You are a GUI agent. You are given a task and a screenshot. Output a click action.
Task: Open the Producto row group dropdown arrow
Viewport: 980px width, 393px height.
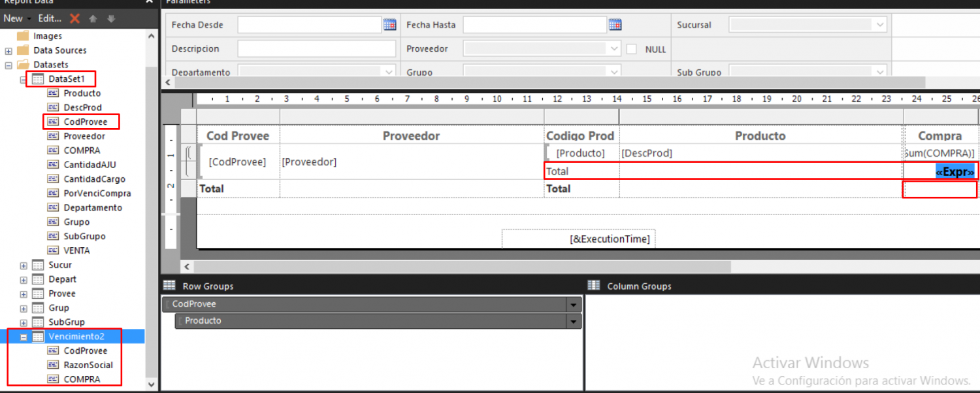[574, 321]
